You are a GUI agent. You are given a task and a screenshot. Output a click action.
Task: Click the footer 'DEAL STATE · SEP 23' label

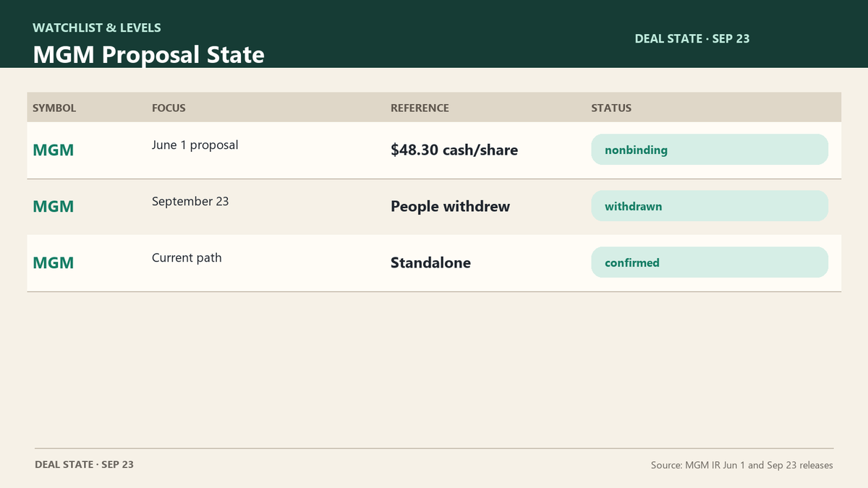(x=84, y=464)
